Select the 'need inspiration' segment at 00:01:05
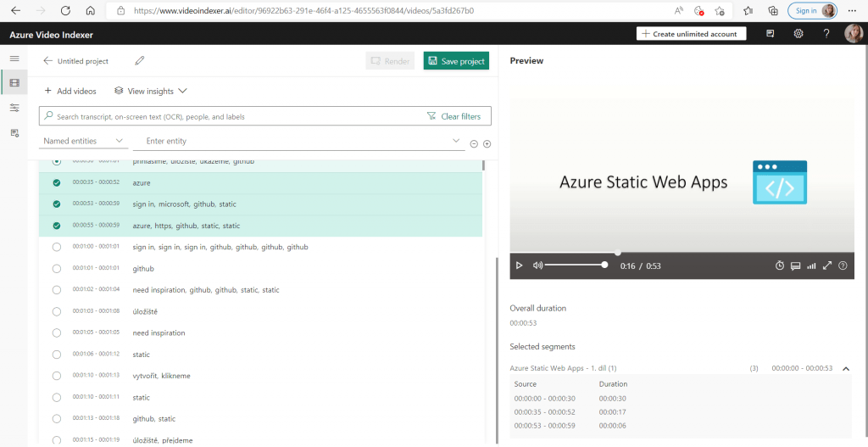 (57, 332)
